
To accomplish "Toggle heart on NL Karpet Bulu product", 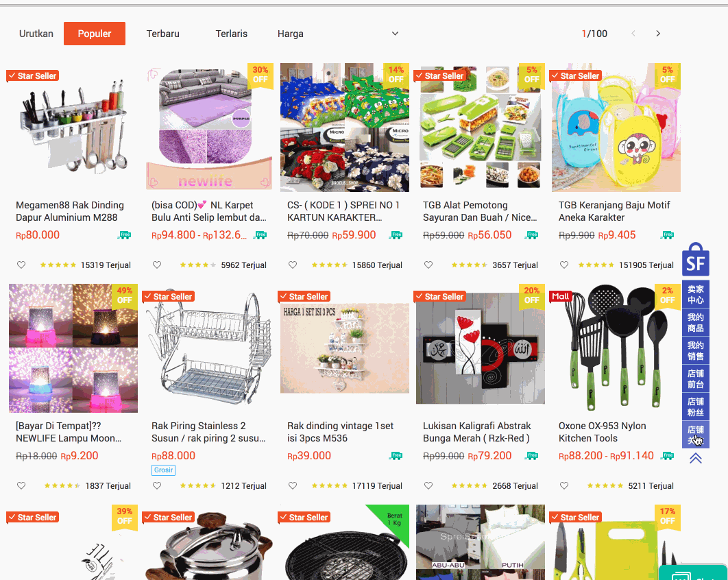I will point(157,265).
